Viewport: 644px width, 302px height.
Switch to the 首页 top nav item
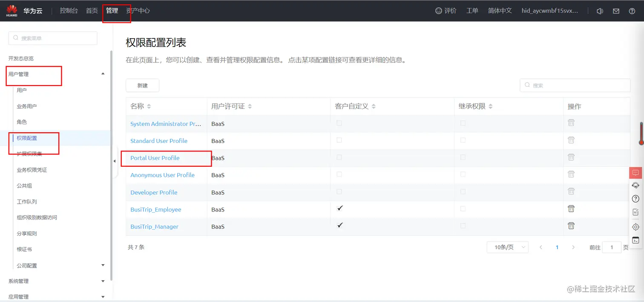click(x=92, y=11)
